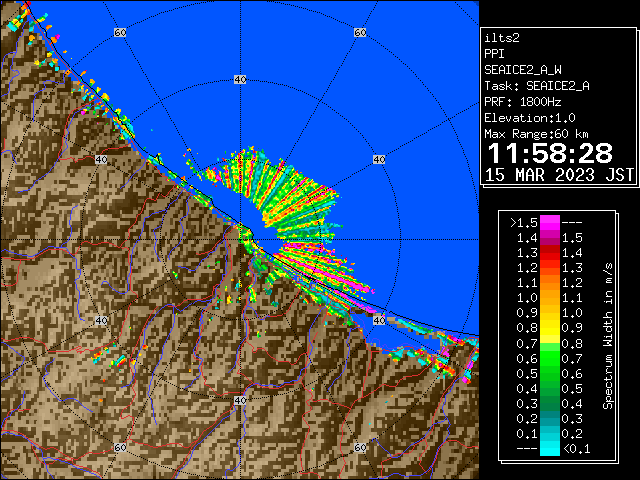
Task: Click the 40 km ring label due north
Action: coord(240,80)
